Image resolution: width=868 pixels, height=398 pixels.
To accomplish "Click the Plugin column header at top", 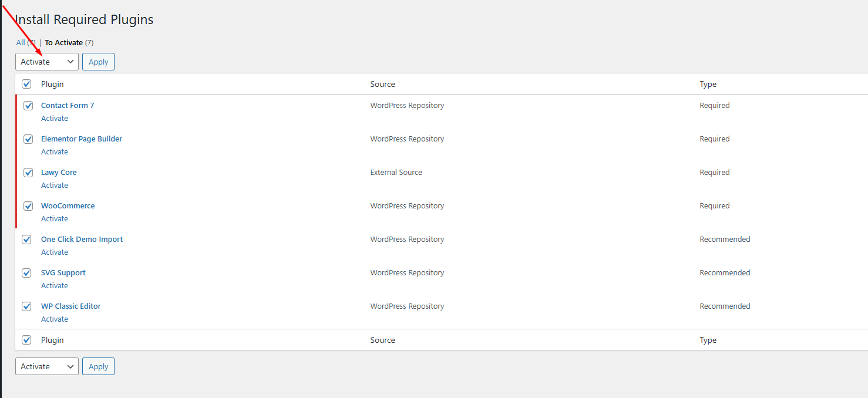I will coord(52,84).
